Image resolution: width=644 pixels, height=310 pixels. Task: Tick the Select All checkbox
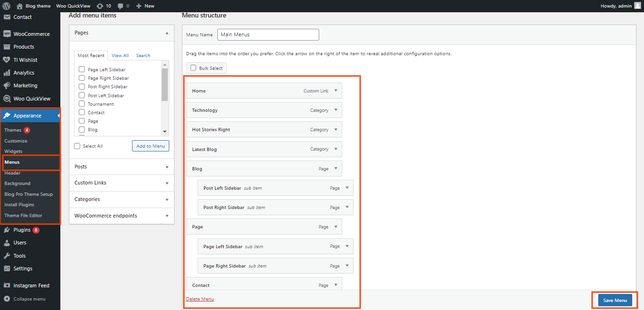[x=77, y=146]
